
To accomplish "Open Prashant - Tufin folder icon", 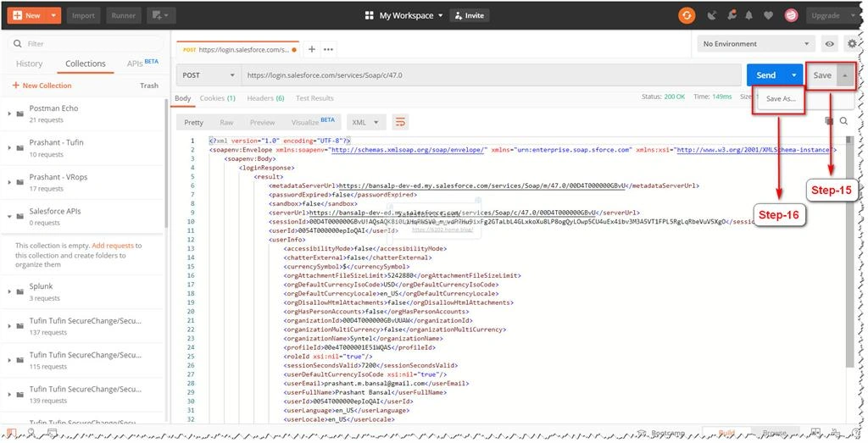I will [20, 147].
